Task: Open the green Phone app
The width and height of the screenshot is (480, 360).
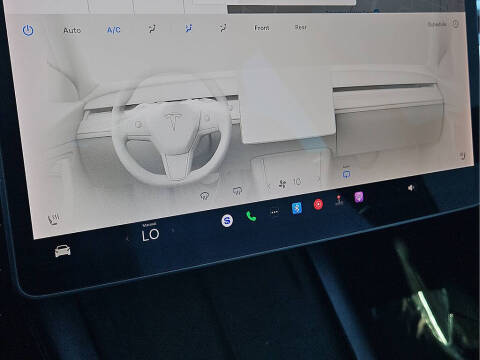Action: (x=251, y=216)
